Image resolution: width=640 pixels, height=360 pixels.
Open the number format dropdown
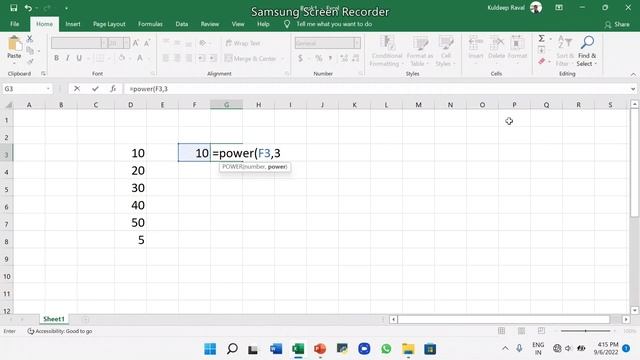tap(357, 43)
